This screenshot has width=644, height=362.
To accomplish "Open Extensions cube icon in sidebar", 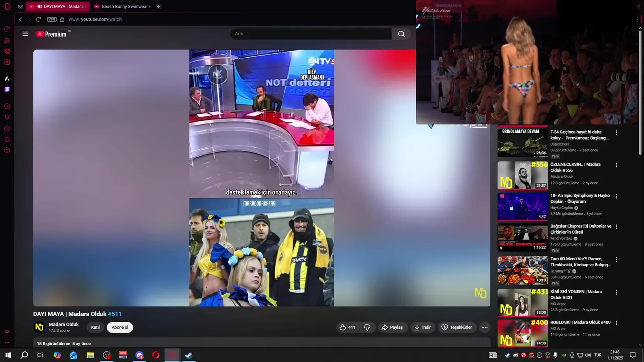I will point(7,139).
